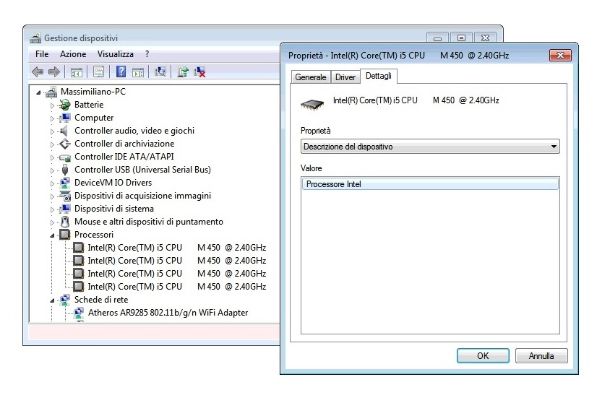Select the Controller IDE ATA/ATAPI label
610x403 pixels.
(124, 156)
